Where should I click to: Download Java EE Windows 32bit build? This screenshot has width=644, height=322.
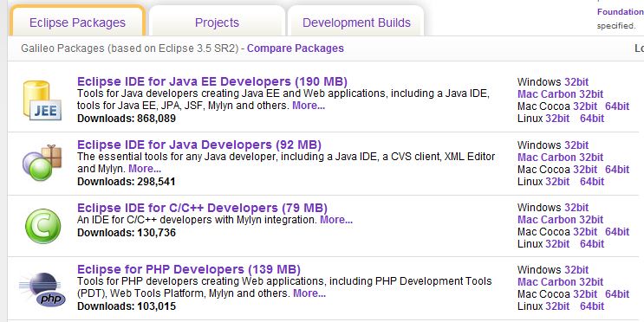tap(576, 82)
